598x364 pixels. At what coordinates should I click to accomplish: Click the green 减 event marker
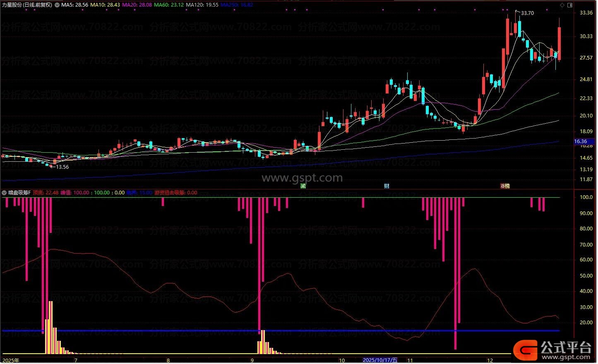[303, 186]
